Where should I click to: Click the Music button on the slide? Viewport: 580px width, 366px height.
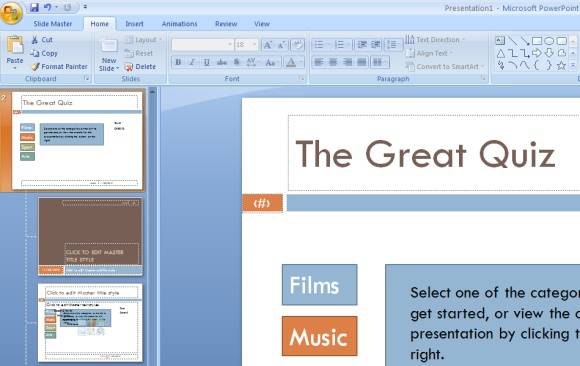point(320,336)
